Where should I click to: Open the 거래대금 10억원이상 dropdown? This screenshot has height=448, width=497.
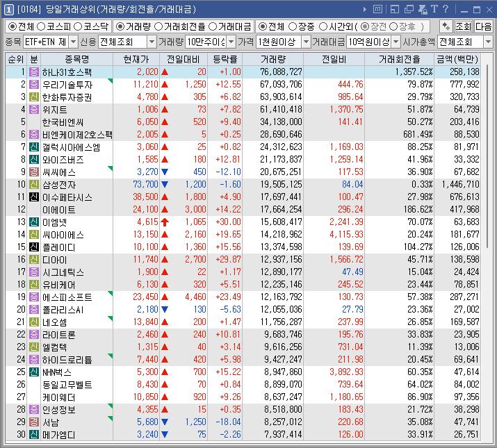pyautogui.click(x=396, y=42)
